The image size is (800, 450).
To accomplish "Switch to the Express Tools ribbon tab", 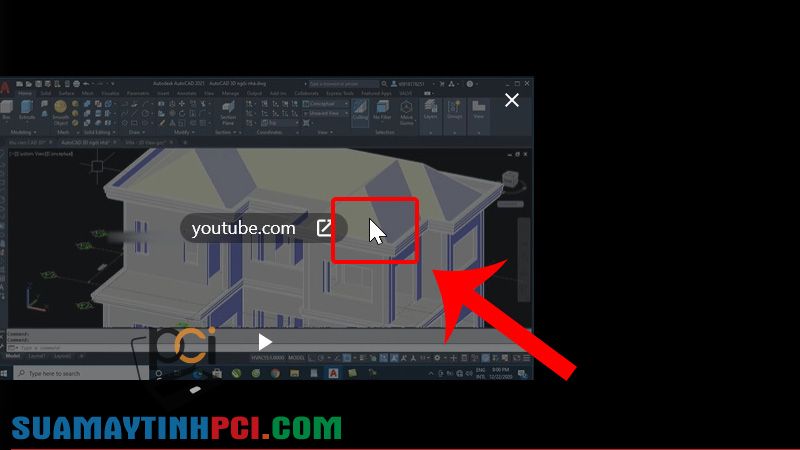I will 340,93.
